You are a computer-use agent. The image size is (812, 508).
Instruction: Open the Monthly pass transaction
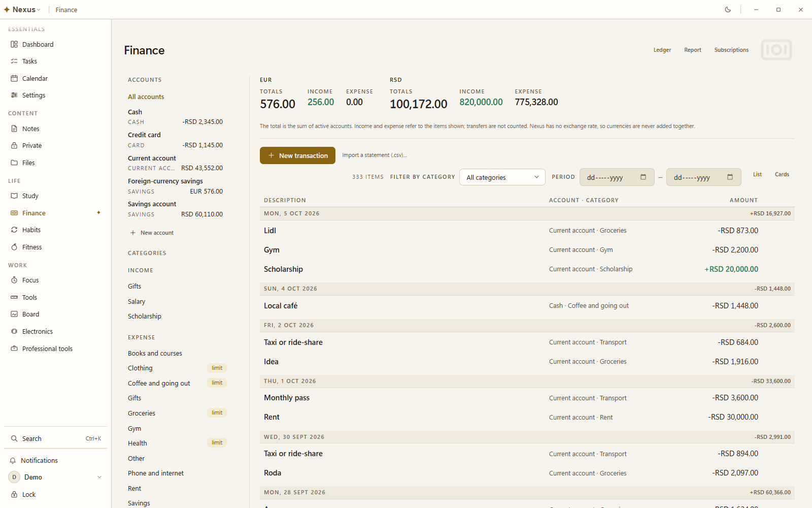pos(527,398)
